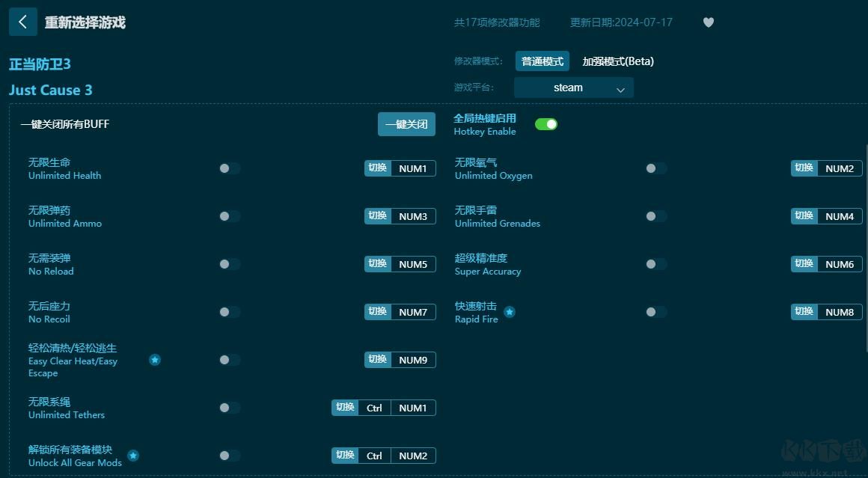Click 一键关闭 to close all BUFFs
This screenshot has height=478, width=868.
[x=406, y=124]
